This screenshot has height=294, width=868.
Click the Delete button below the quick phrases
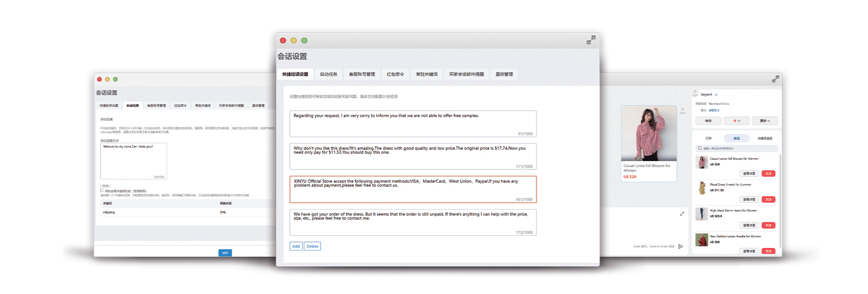click(312, 246)
